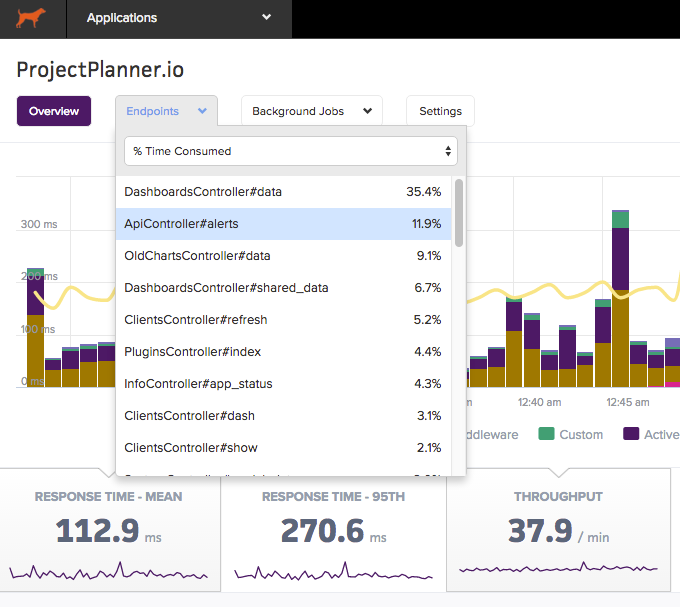Select the Throughput metric card
The width and height of the screenshot is (680, 607).
[x=559, y=530]
